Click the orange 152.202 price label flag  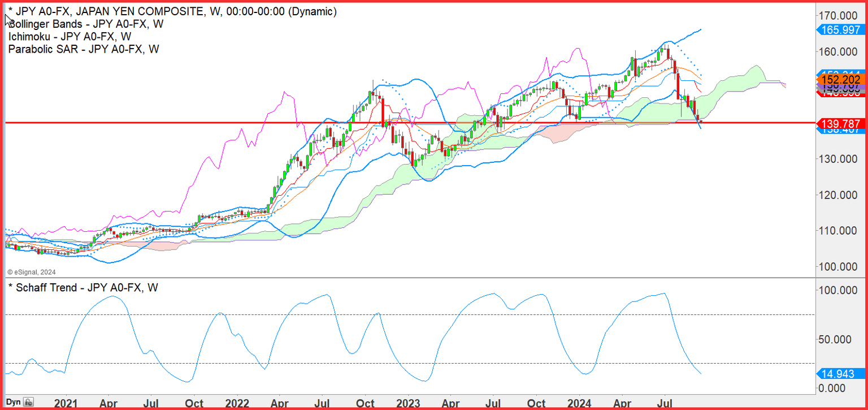tap(841, 80)
